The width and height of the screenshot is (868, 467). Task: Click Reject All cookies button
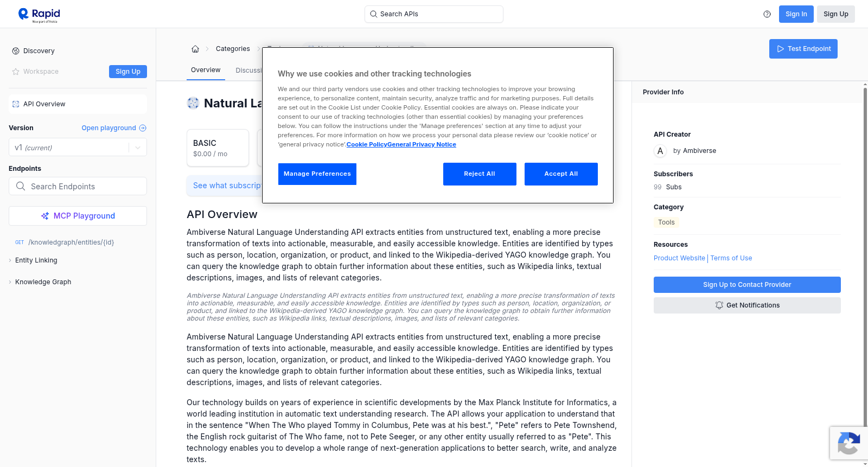tap(480, 174)
